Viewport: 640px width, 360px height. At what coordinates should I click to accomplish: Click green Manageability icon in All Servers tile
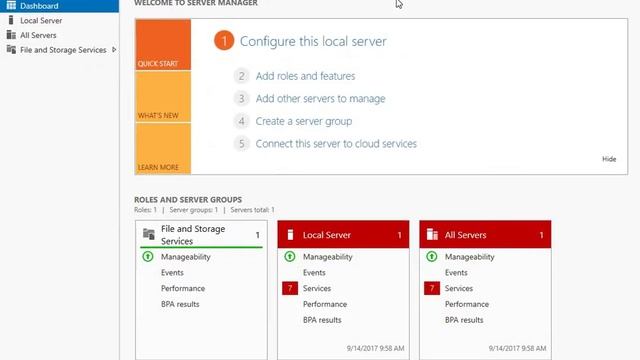432,256
